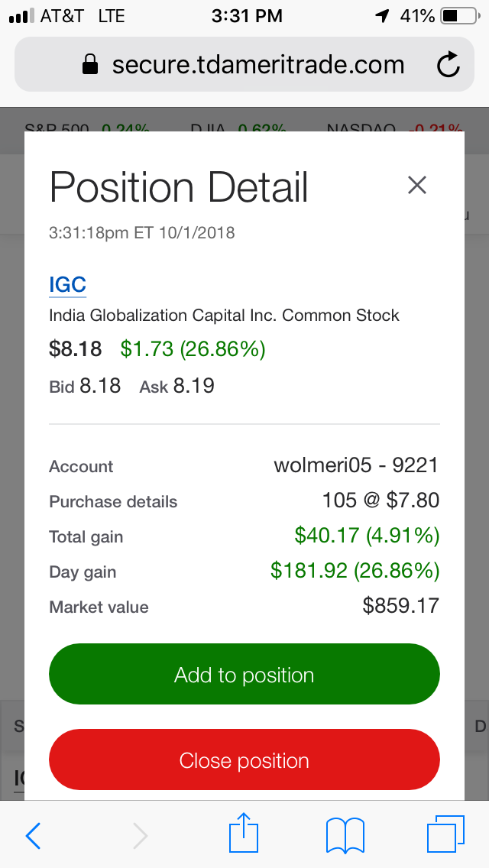The width and height of the screenshot is (489, 868).
Task: Open the IGC ticker link
Action: pos(67,285)
